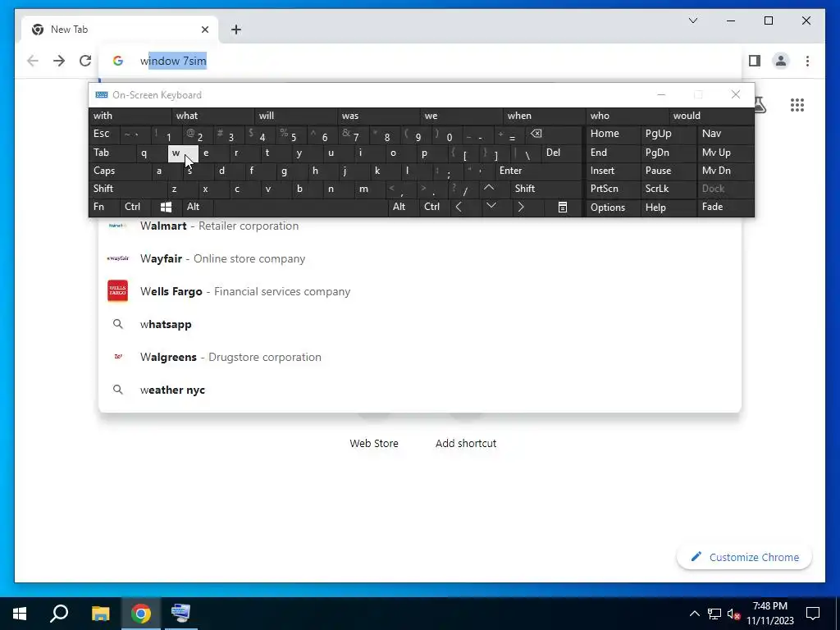Toggle the Fn key
Viewport: 840px width, 630px height.
tap(104, 207)
